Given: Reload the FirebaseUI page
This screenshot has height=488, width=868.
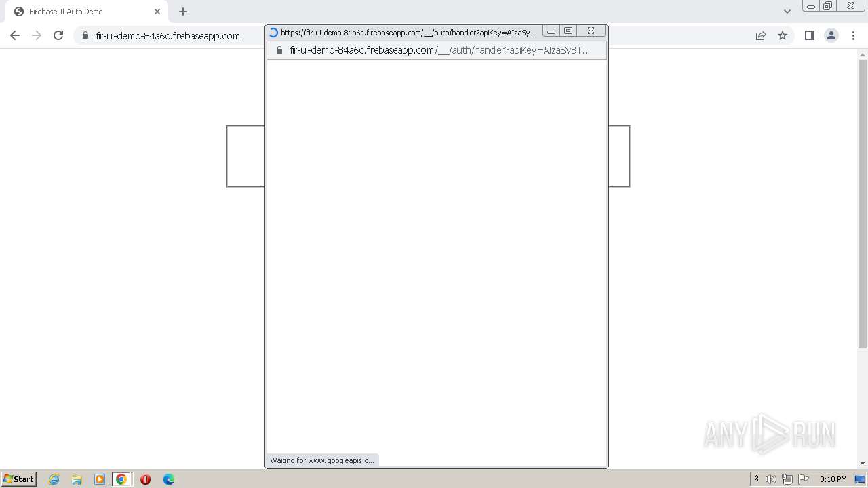Looking at the screenshot, I should pyautogui.click(x=58, y=35).
